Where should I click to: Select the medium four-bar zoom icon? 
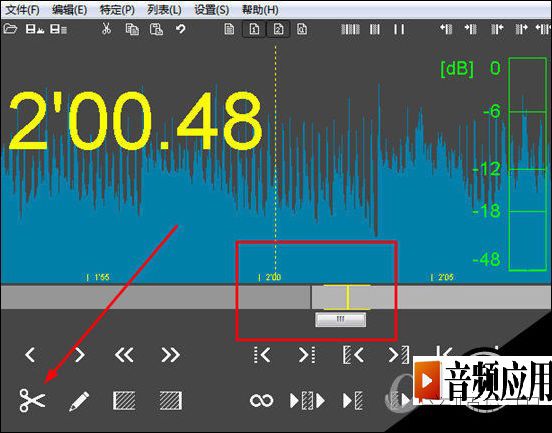pyautogui.click(x=375, y=29)
